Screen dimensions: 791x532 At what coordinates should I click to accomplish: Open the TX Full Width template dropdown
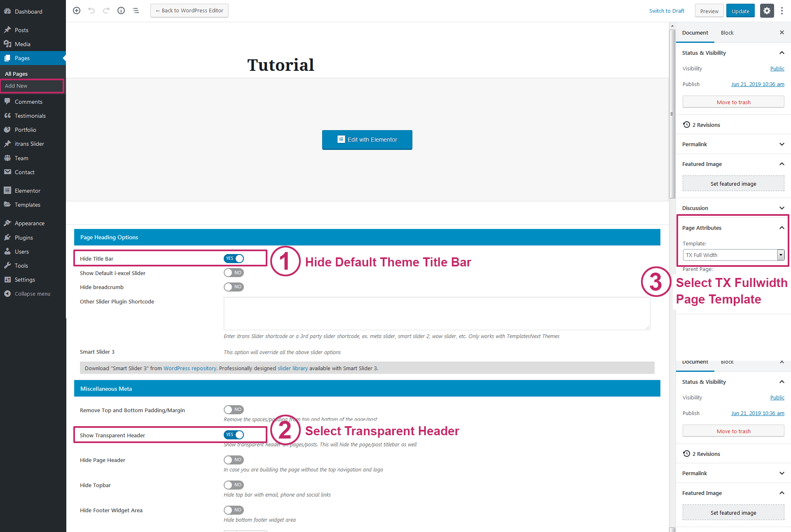coord(733,255)
